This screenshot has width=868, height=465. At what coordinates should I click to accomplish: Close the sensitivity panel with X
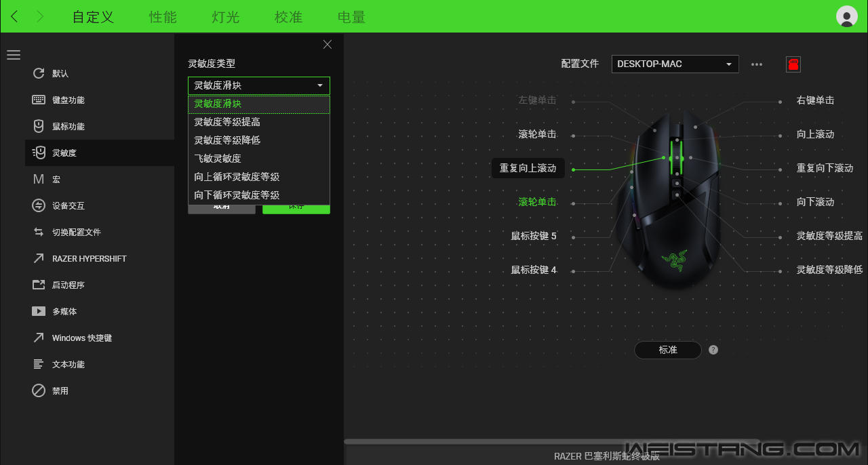click(x=328, y=45)
